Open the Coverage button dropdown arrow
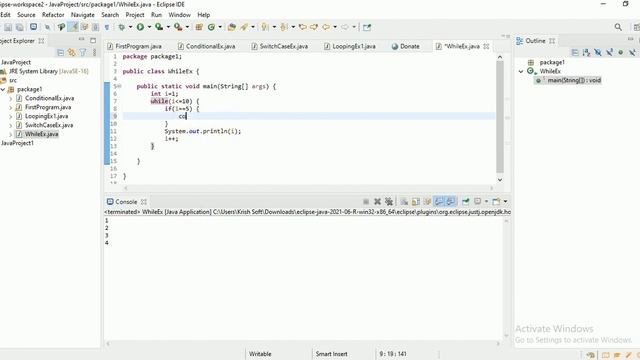Screen dimensions: 640x360 pyautogui.click(x=168, y=27)
